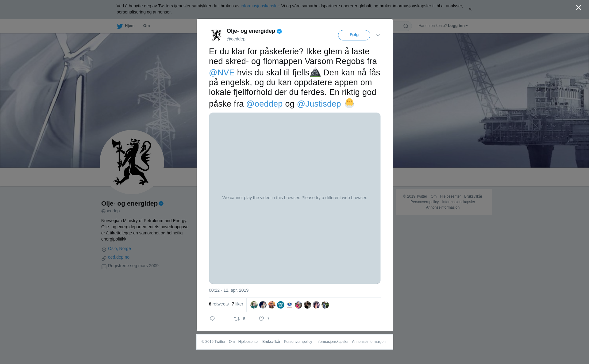Like the tweet with the heart icon
The height and width of the screenshot is (364, 589).
point(261,319)
